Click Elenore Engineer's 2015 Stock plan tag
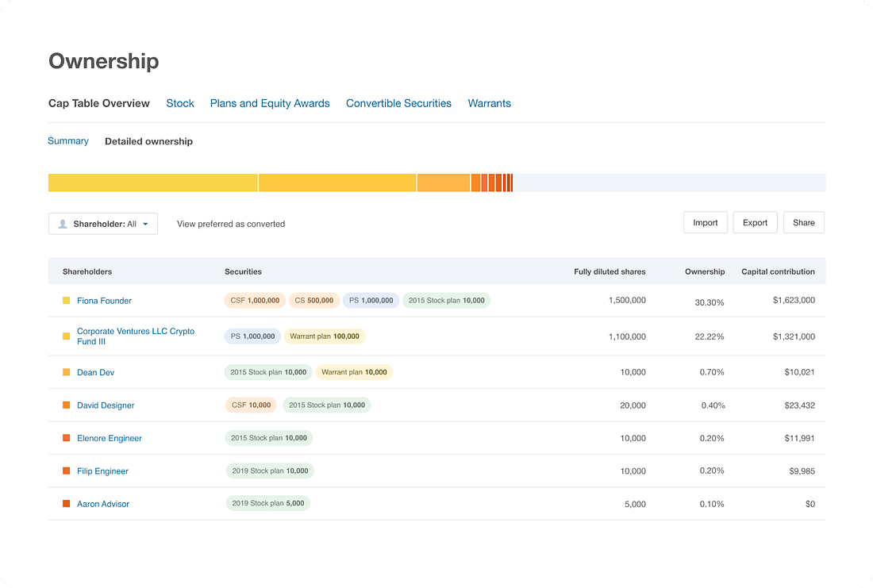Viewport: 873px width, 588px height. [269, 438]
